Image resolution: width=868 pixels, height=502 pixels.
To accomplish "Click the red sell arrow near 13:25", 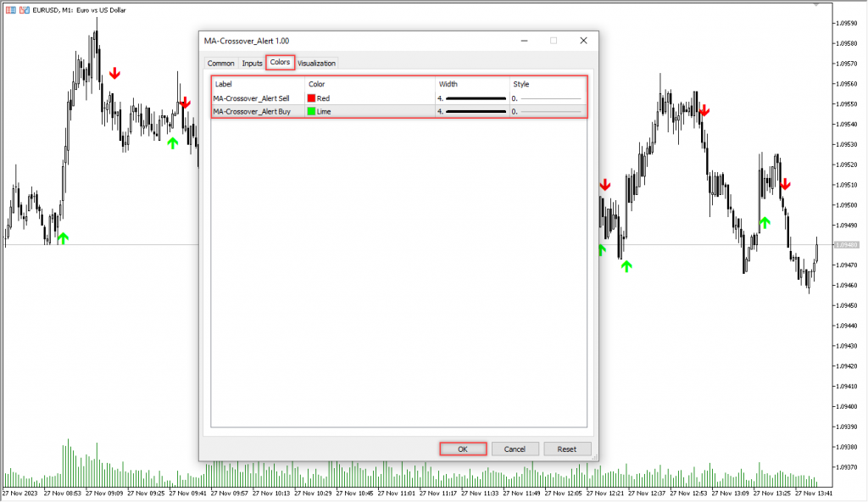I will click(x=785, y=184).
